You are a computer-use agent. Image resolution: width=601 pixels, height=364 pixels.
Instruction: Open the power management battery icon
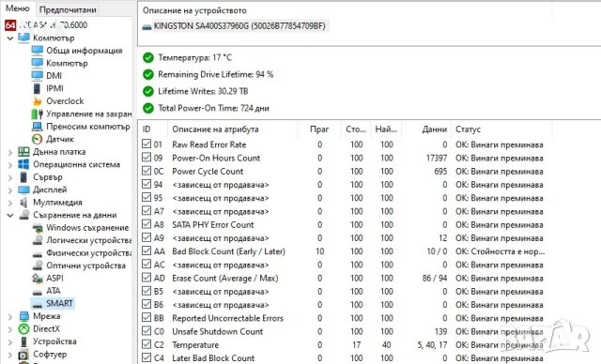38,114
